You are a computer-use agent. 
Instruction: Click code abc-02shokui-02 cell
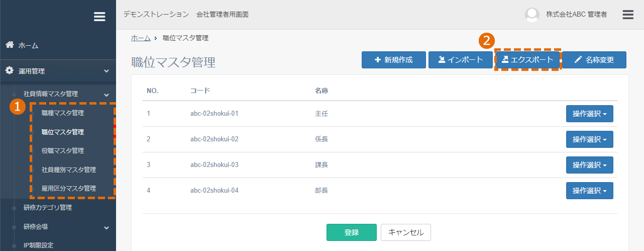(x=214, y=139)
